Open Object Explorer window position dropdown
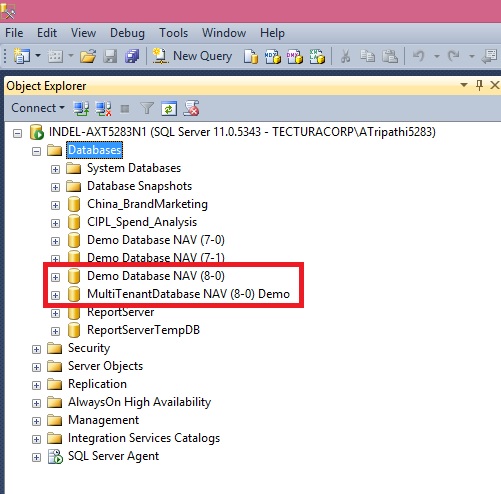The height and width of the screenshot is (494, 501). tap(464, 85)
